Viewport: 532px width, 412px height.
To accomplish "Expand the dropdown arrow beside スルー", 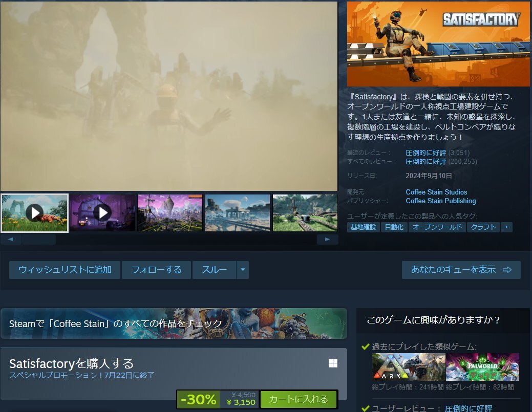I will pos(243,270).
